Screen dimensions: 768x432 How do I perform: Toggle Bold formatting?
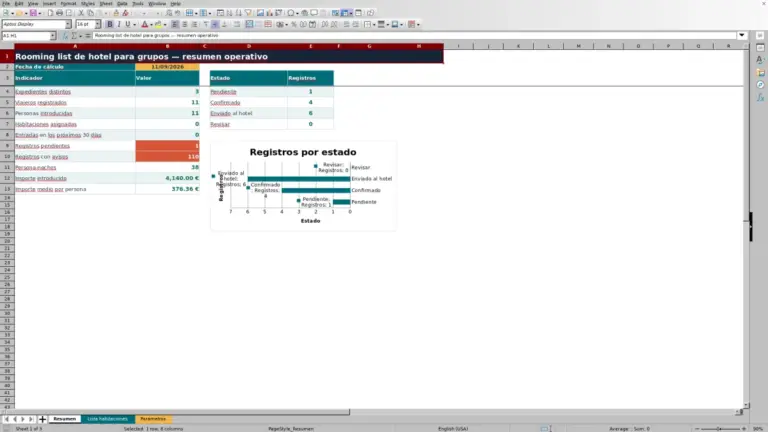click(x=110, y=24)
